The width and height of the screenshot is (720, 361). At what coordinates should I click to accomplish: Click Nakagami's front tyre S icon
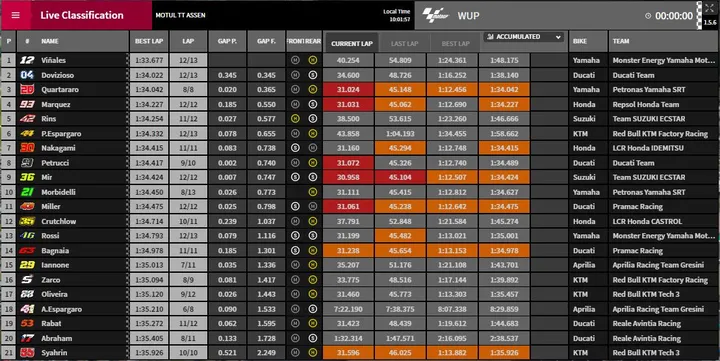coord(295,148)
